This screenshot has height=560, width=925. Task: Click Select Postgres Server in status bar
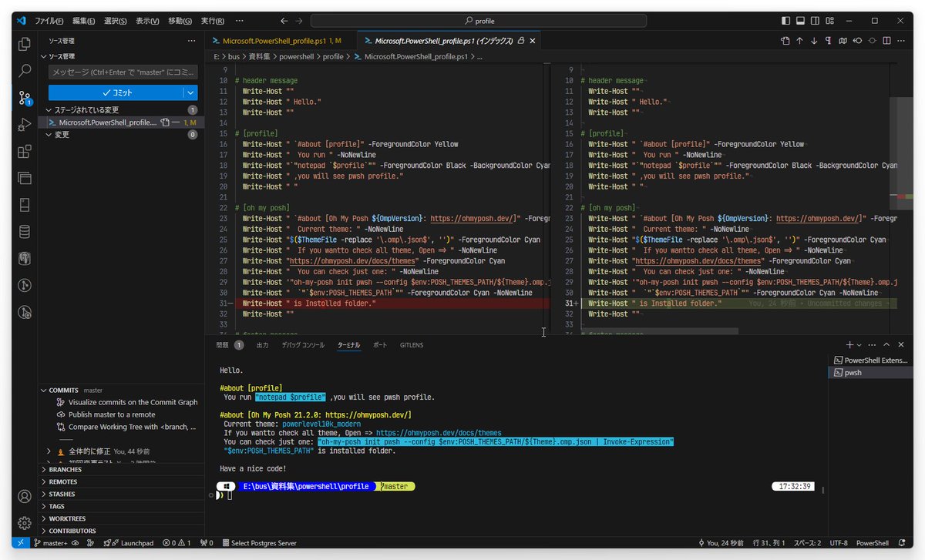point(259,543)
